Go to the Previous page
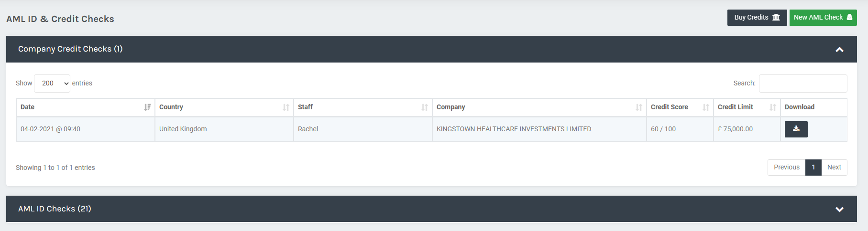The image size is (868, 231). (x=786, y=168)
